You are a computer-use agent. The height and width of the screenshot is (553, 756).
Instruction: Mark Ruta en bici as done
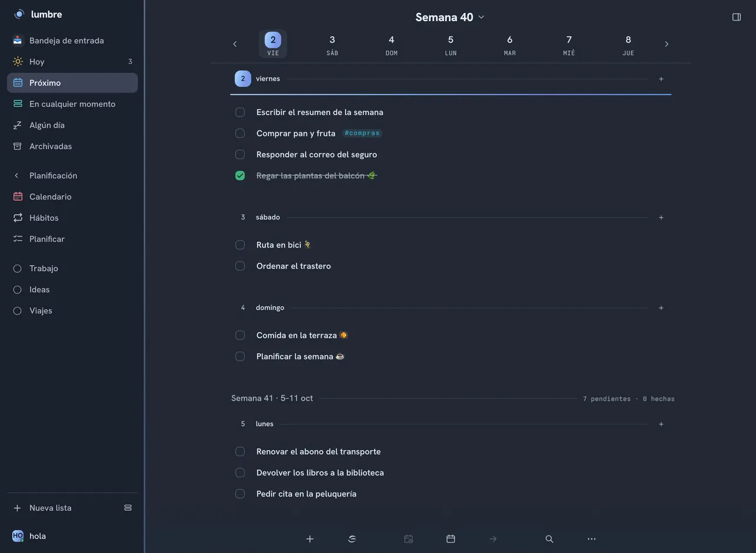(240, 245)
